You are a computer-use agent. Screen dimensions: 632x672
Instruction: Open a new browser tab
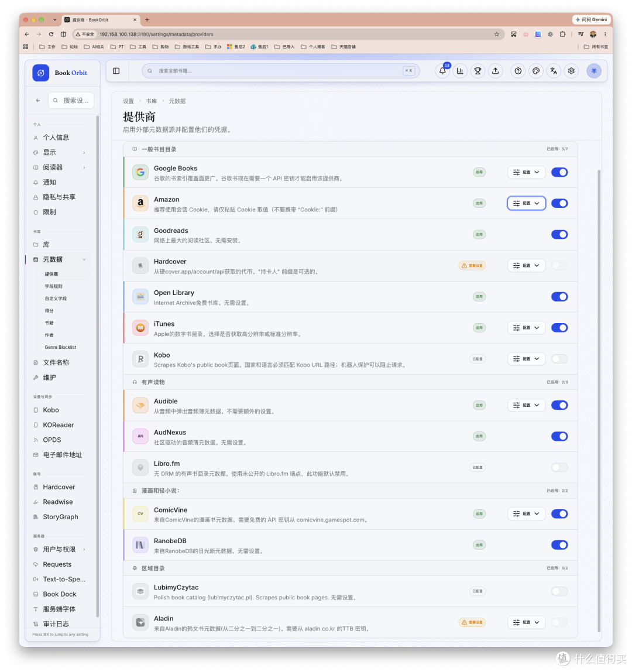pos(147,20)
